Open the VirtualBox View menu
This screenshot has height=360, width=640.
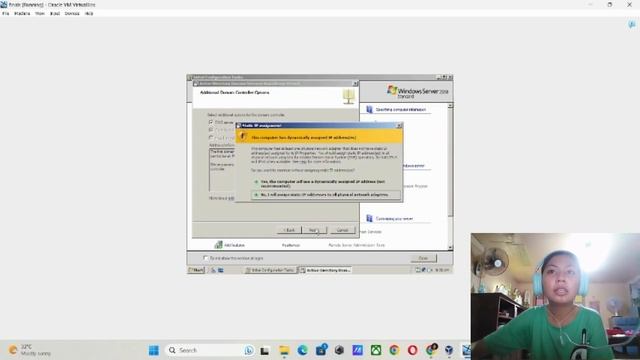click(40, 13)
